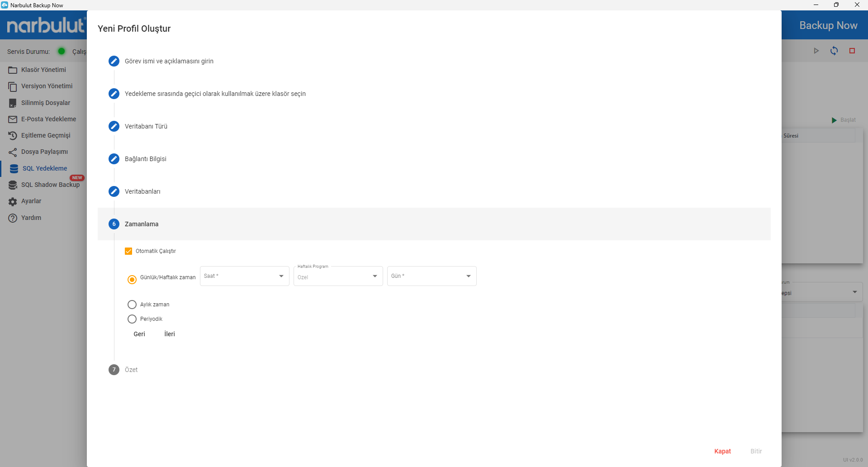Go to E-Posta Yedekleme in sidebar
Image resolution: width=868 pixels, height=467 pixels.
coord(48,119)
